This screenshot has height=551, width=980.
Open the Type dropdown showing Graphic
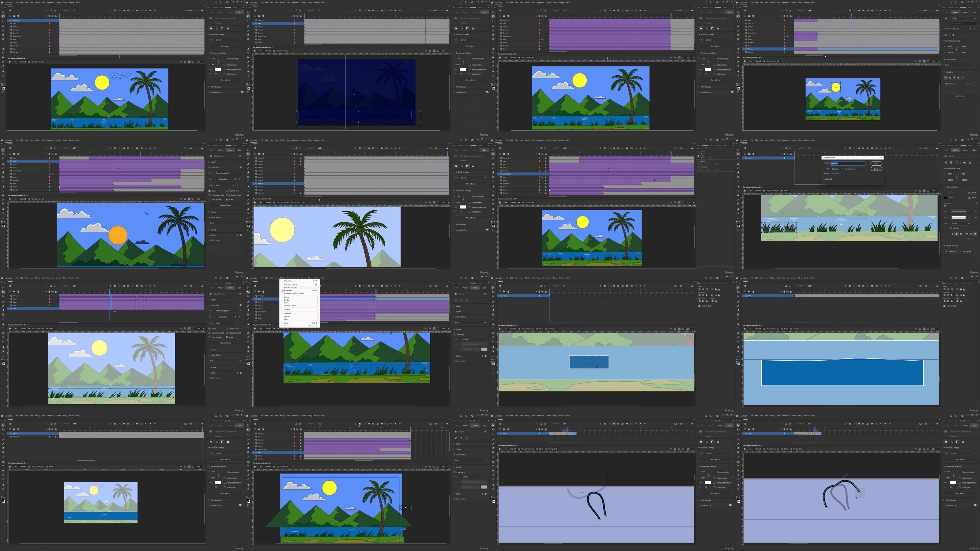tap(837, 169)
